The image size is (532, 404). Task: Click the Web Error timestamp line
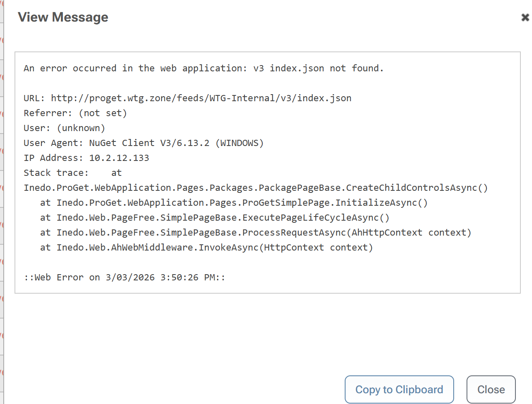tap(124, 277)
